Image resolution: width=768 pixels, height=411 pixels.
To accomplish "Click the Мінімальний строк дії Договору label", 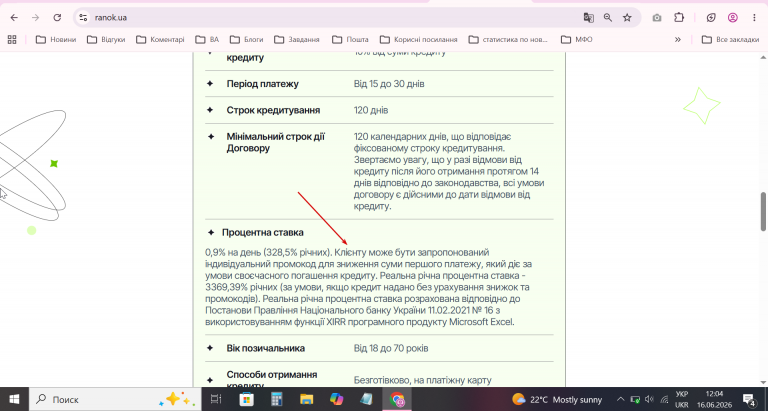I will pos(276,143).
